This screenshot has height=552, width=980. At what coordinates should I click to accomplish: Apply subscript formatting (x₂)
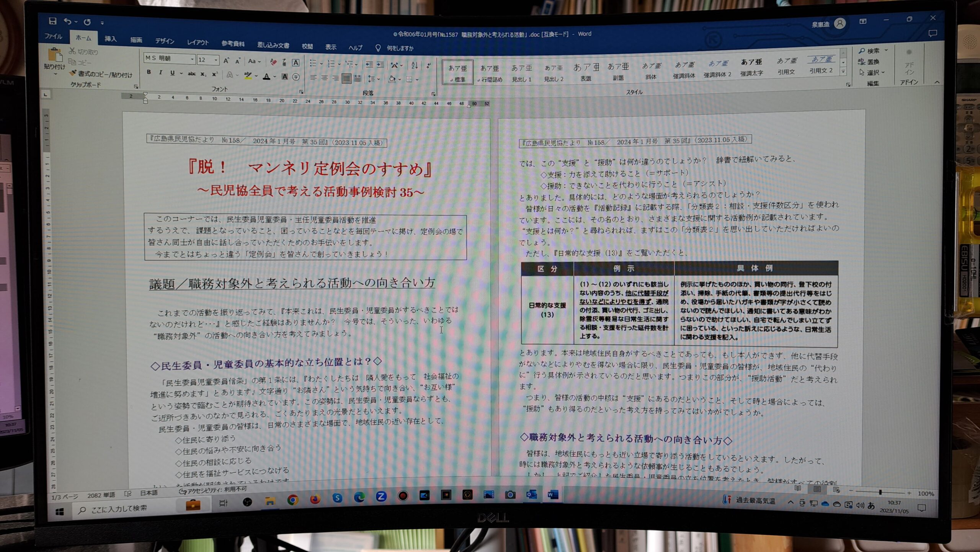204,74
